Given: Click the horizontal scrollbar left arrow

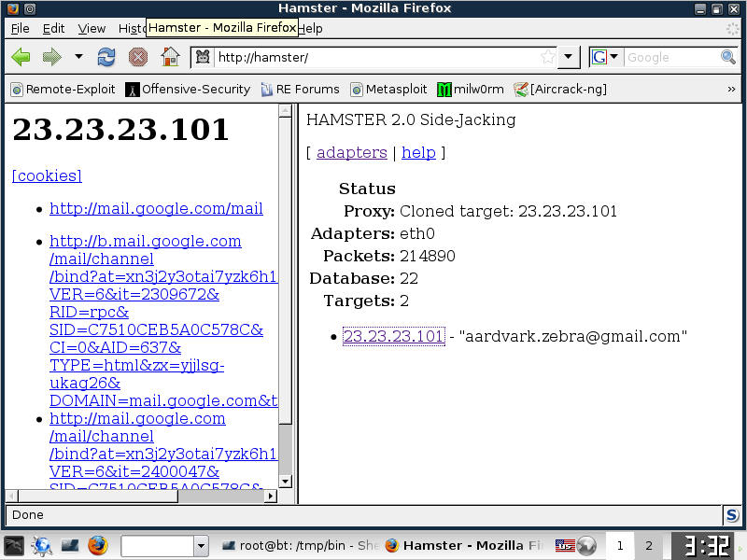Looking at the screenshot, I should point(11,497).
